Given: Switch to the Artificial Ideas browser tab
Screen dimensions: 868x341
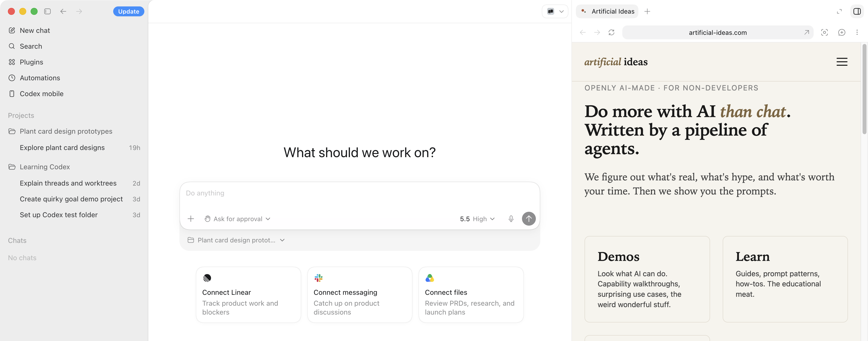Looking at the screenshot, I should coord(607,11).
